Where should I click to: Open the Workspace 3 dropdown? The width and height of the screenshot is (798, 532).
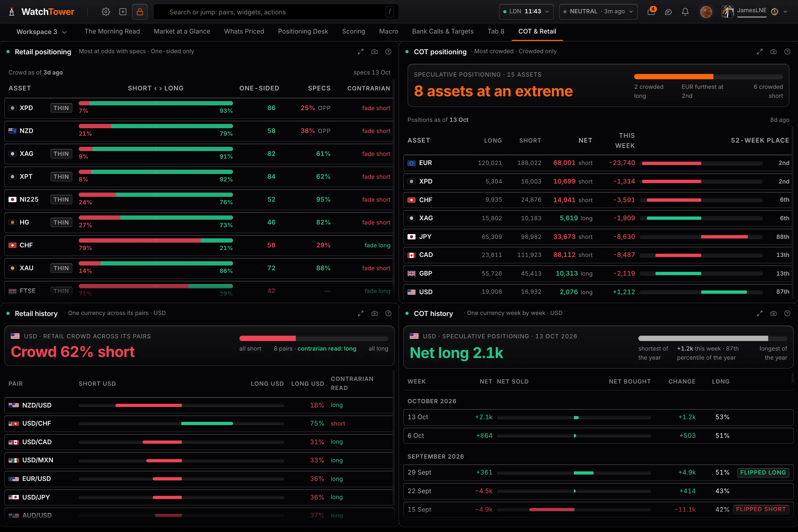(x=41, y=32)
